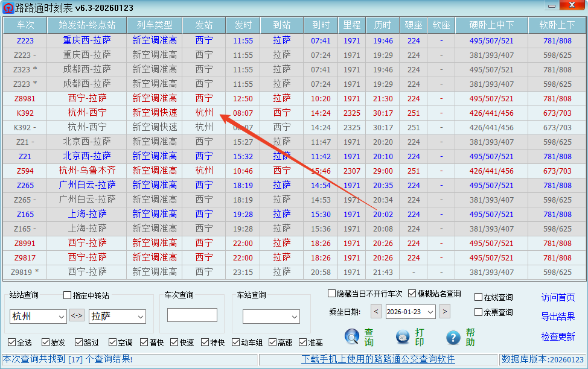588x369 pixels.
Task: Click the 帮助 question-mark help icon
Action: pyautogui.click(x=452, y=336)
